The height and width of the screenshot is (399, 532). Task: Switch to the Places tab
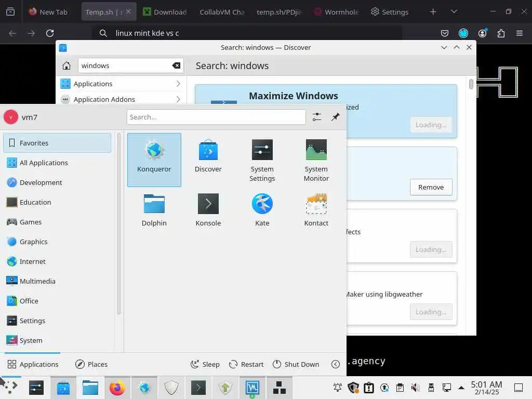click(x=91, y=364)
